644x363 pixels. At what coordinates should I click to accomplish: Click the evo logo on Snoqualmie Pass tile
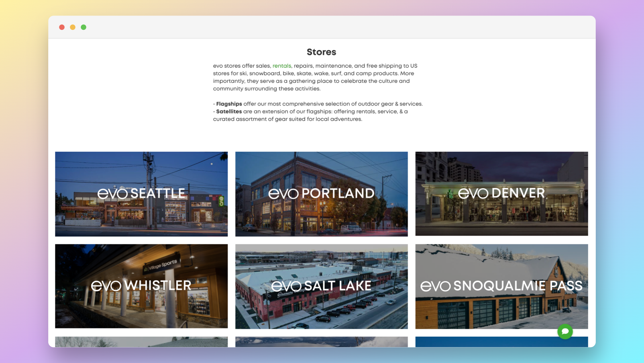coord(436,286)
